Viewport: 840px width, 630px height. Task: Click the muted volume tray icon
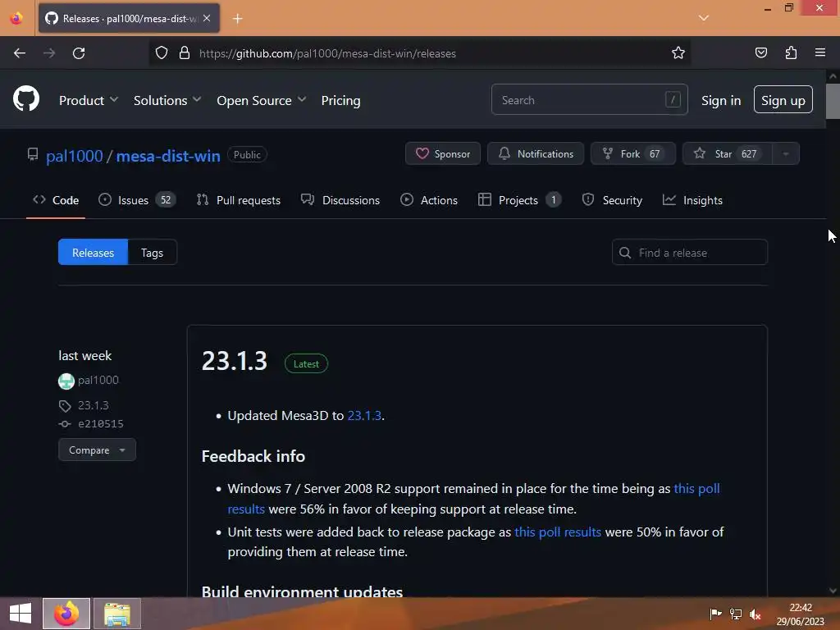756,614
